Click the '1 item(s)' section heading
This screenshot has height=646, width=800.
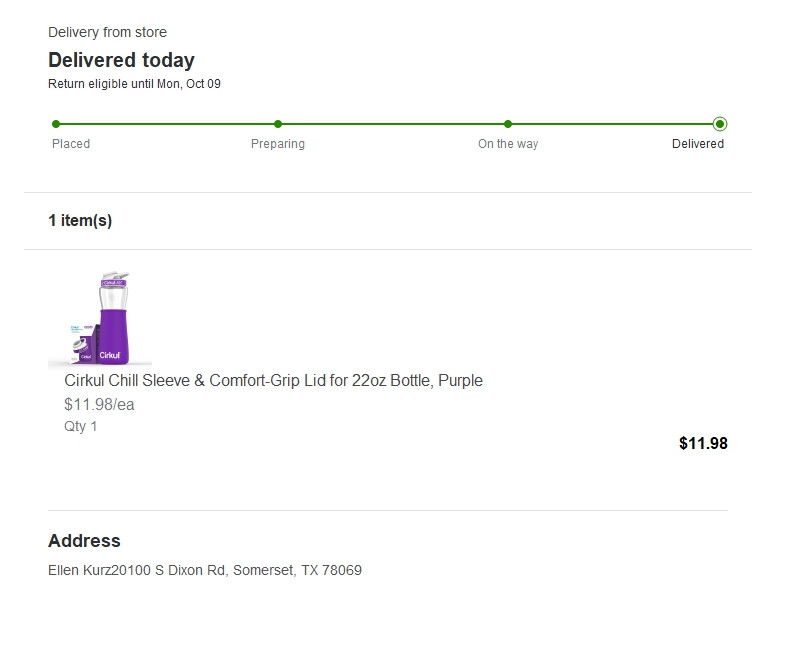(x=80, y=221)
